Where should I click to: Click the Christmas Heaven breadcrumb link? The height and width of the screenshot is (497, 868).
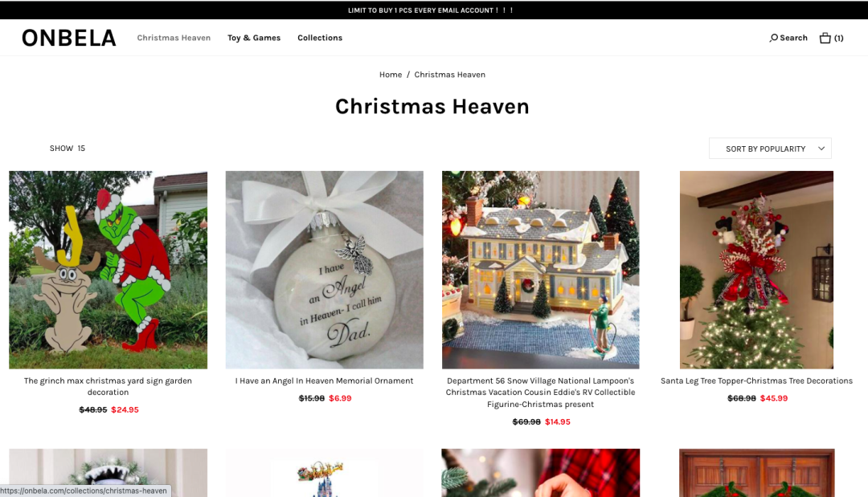[x=449, y=75]
